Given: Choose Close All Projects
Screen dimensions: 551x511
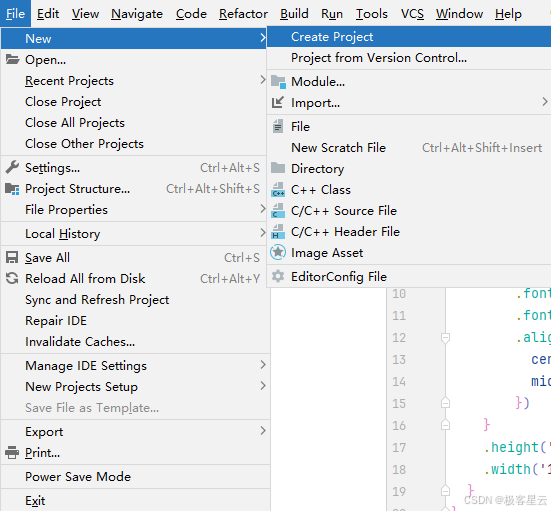Looking at the screenshot, I should tap(134, 123).
